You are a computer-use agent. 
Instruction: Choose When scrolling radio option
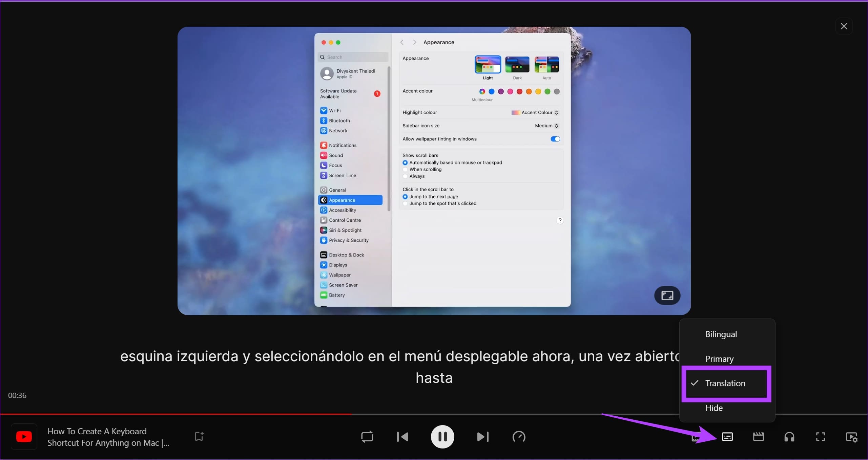point(405,170)
